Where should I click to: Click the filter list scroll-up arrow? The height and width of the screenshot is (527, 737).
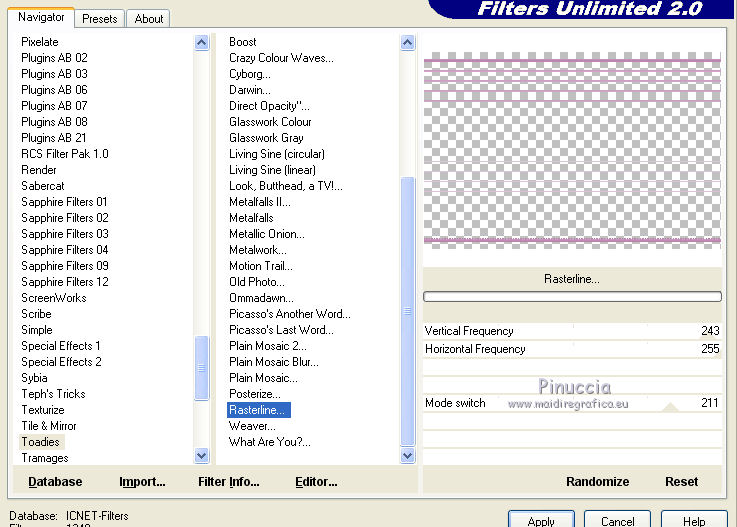tap(408, 43)
